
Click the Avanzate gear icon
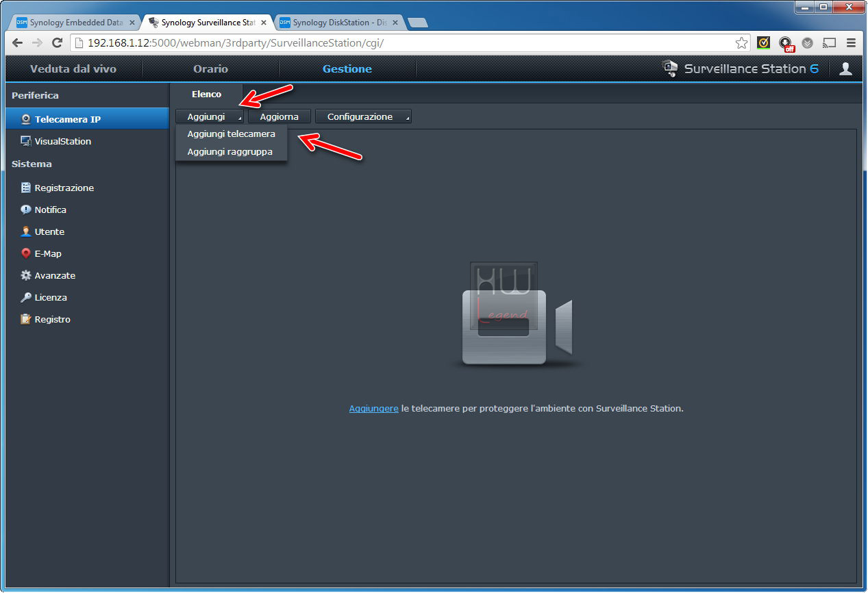coord(26,275)
